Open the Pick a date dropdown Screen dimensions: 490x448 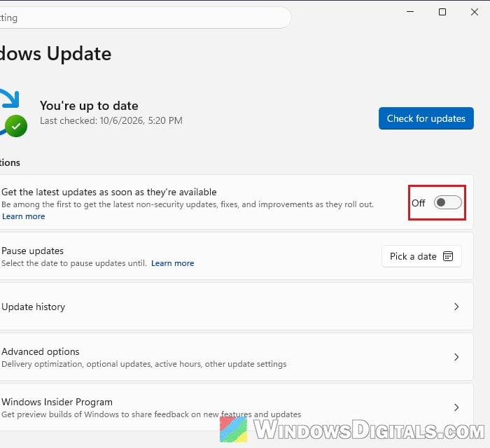point(421,256)
